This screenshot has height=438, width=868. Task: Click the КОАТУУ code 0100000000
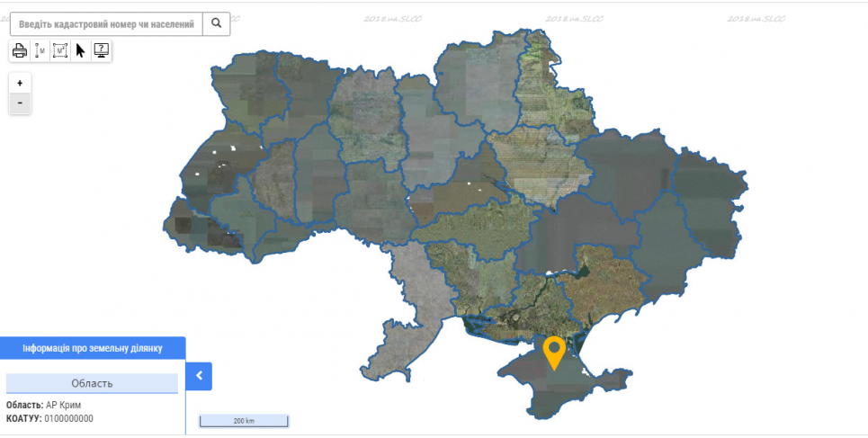coord(68,418)
